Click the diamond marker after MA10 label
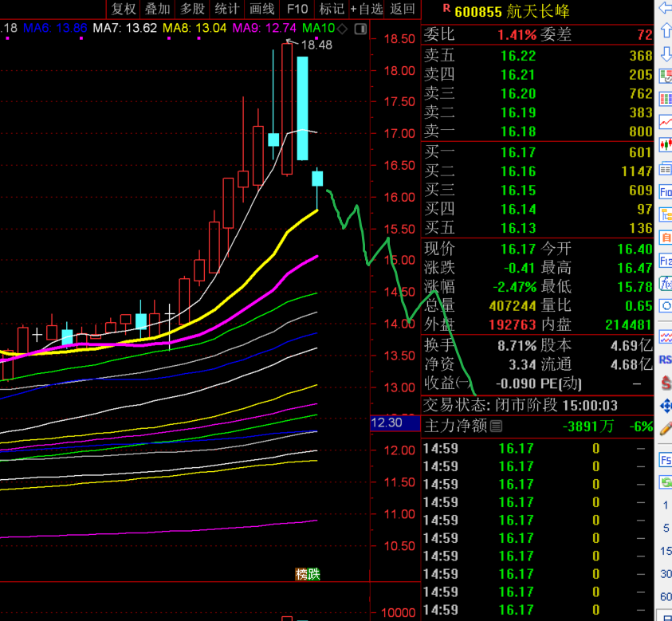The height and width of the screenshot is (621, 672). coord(342,29)
